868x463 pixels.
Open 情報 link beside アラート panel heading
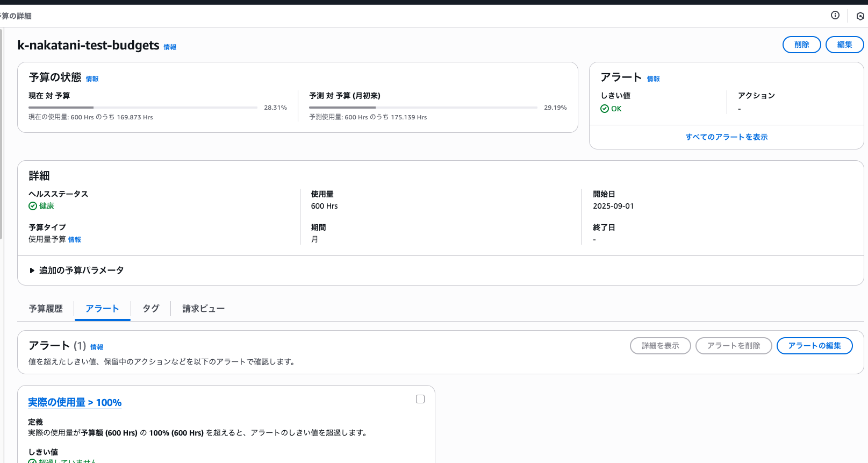pos(653,79)
